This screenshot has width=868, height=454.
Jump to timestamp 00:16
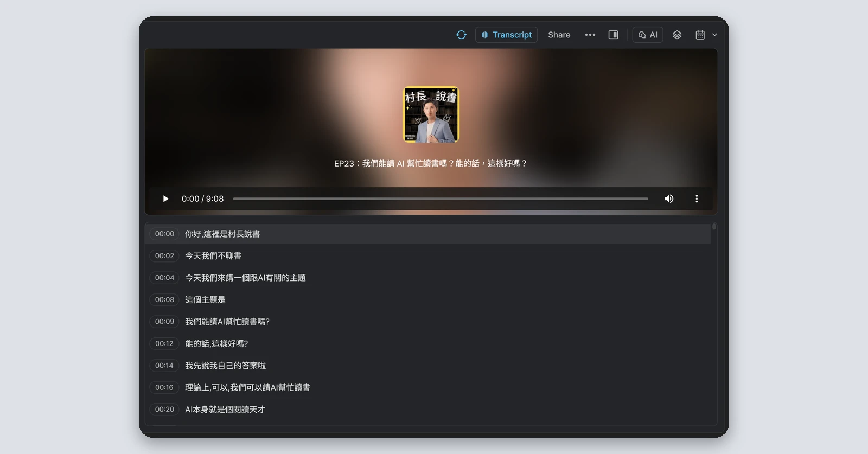click(164, 387)
